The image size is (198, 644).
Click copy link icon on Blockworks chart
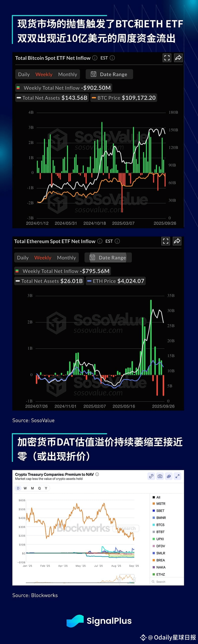[x=151, y=476]
